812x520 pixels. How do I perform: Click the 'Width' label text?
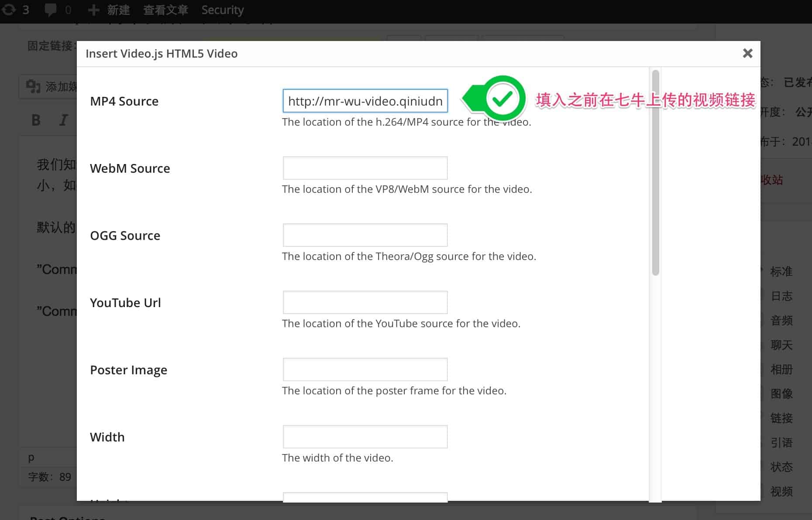(107, 437)
